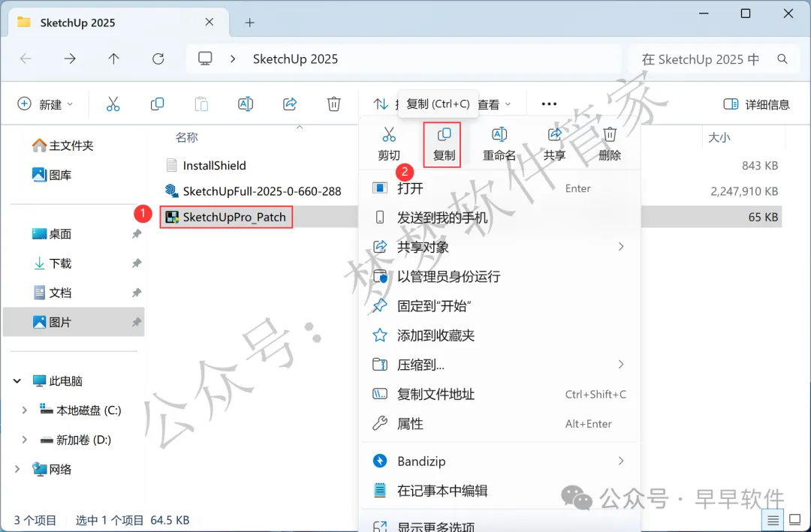Screen dimensions: 811x532
Task: Choose Pin to Start (固定到"开始")
Action: tap(499, 306)
